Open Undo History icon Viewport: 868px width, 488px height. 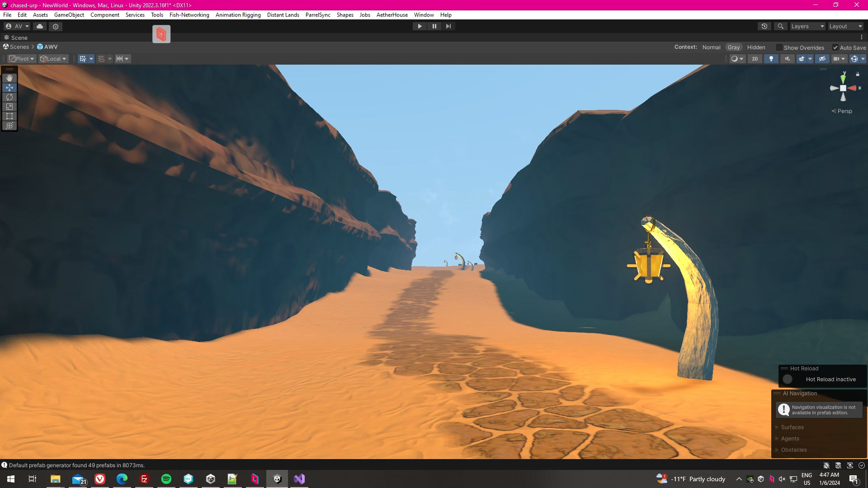(764, 26)
